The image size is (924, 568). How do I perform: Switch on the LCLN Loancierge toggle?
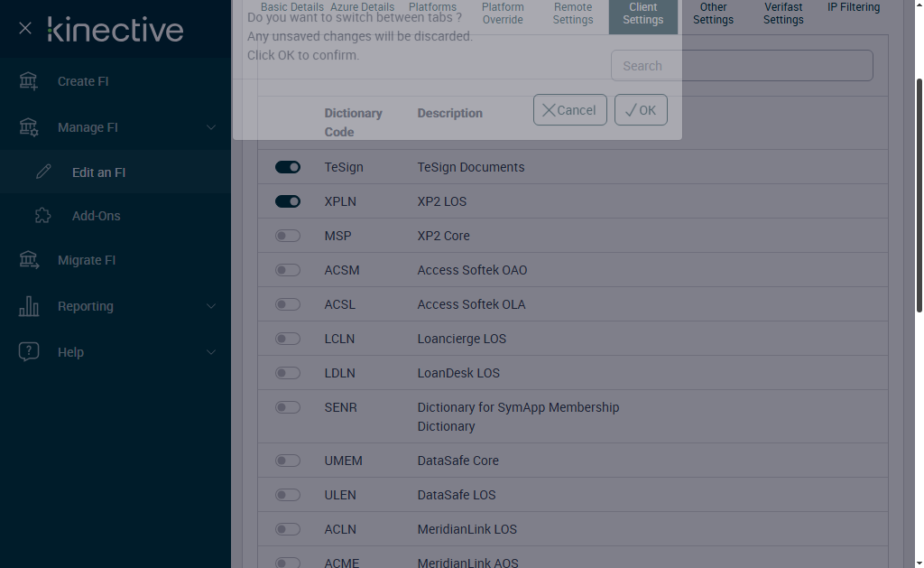[x=288, y=339]
